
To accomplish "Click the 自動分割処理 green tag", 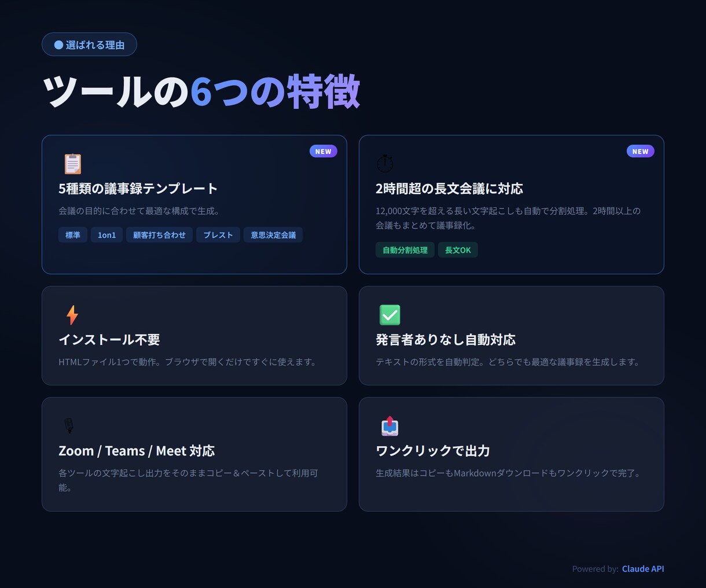I will [x=405, y=250].
